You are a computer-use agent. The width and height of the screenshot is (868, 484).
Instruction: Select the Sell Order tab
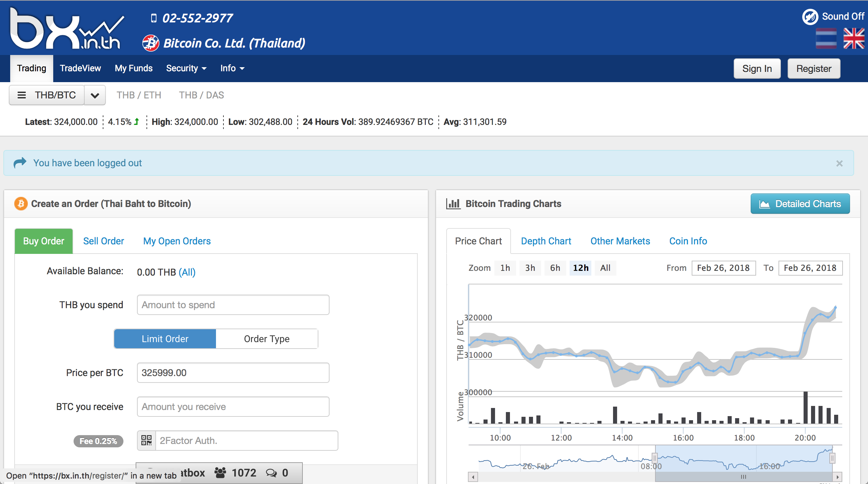pos(103,241)
